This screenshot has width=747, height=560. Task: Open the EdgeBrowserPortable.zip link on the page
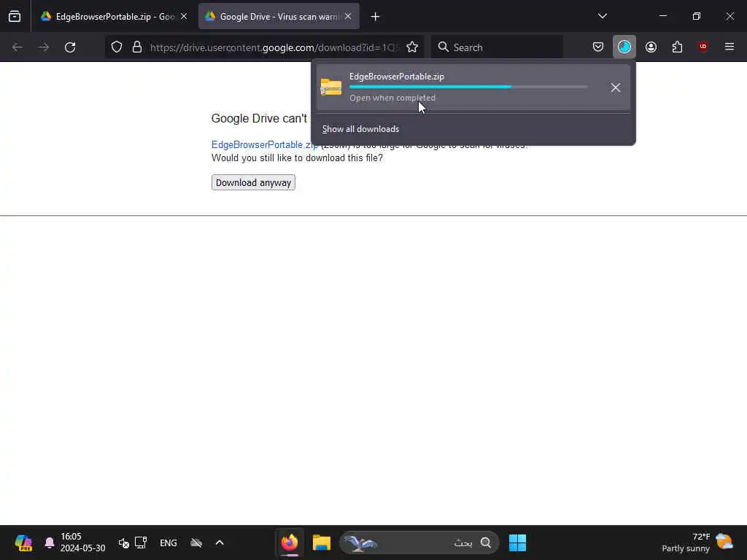(x=264, y=145)
